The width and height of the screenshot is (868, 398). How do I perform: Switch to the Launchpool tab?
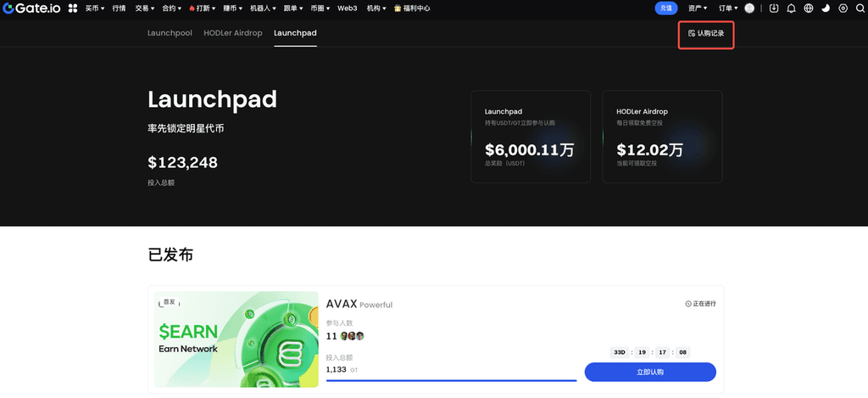pyautogui.click(x=170, y=33)
